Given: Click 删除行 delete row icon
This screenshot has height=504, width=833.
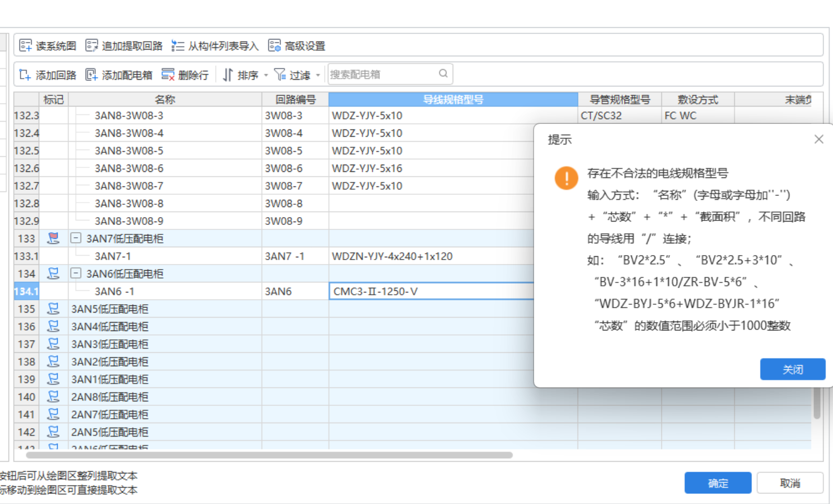Looking at the screenshot, I should click(168, 75).
